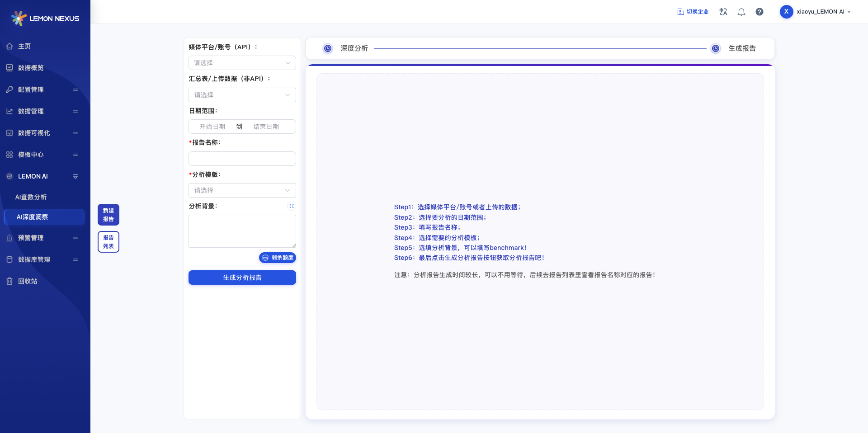Go to AI查数分析 in sidebar

pos(31,197)
